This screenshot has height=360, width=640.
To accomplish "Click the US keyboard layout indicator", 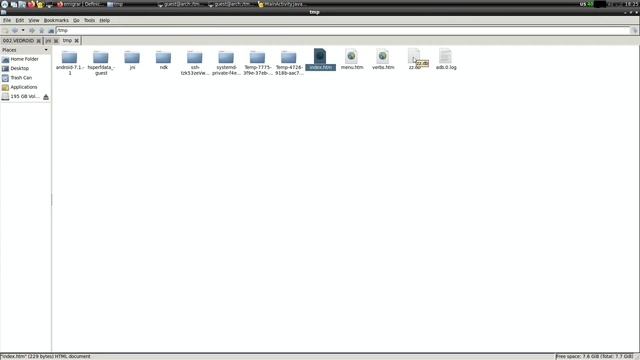I will click(x=583, y=4).
